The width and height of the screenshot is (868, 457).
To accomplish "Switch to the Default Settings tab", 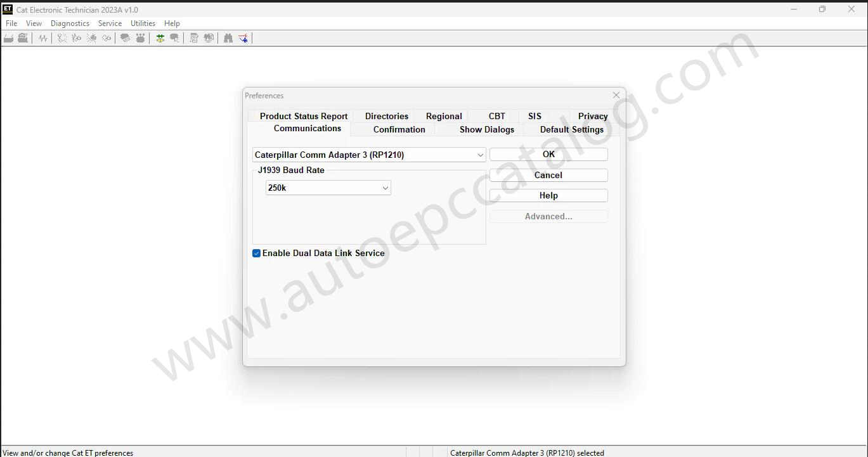I will 572,129.
